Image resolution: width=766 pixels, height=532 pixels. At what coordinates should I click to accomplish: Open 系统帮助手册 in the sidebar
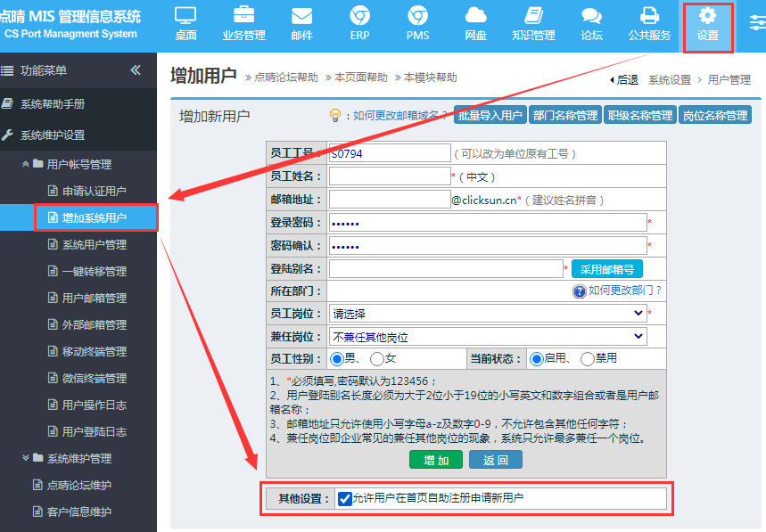click(x=53, y=103)
